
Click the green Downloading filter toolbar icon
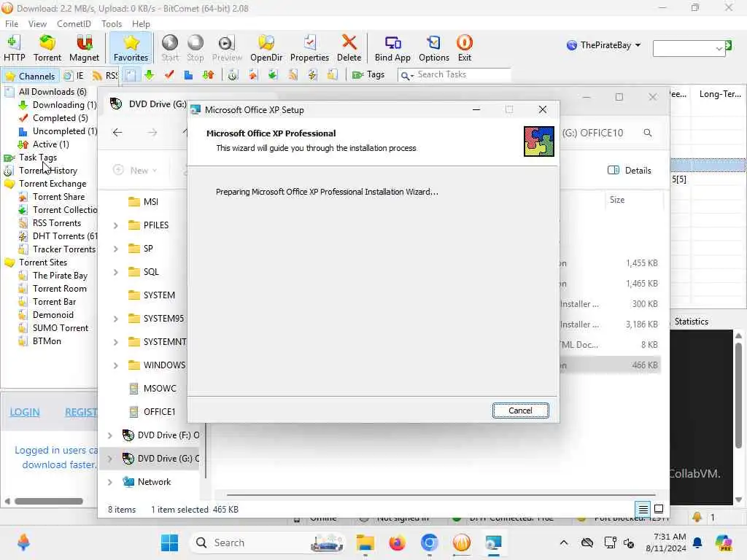coord(150,75)
